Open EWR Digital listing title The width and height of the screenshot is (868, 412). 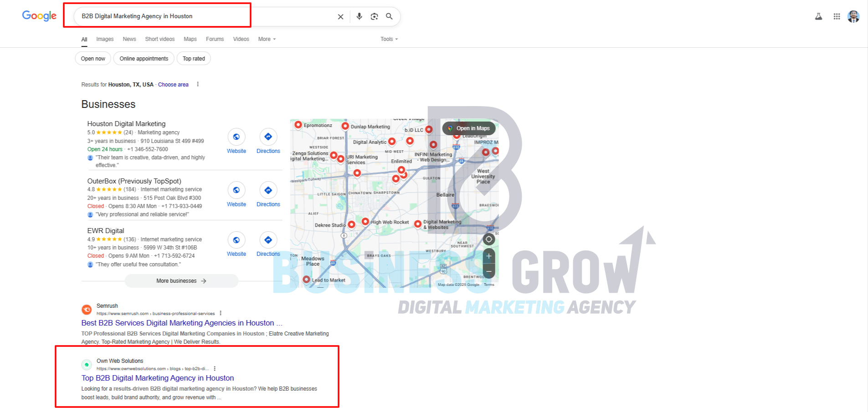click(x=106, y=231)
